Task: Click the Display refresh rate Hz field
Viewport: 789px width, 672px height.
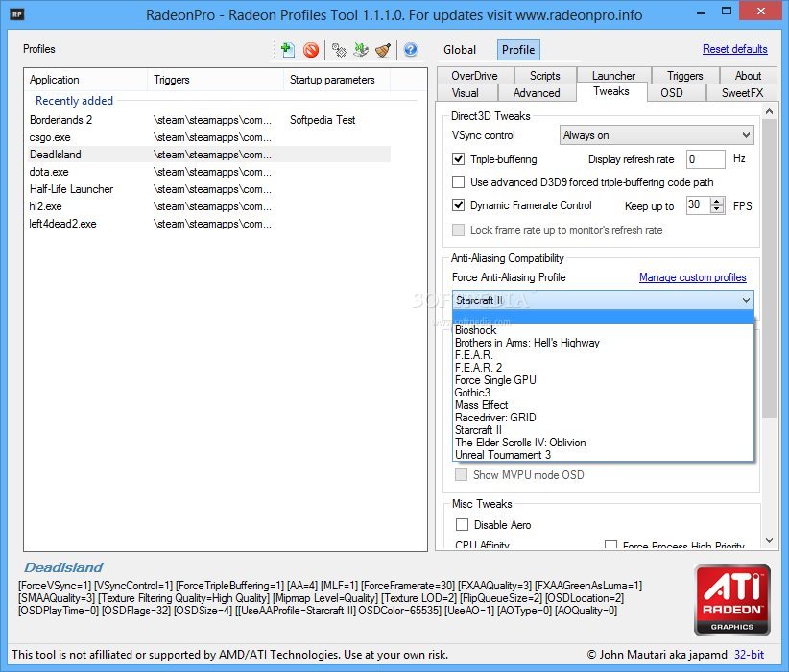Action: [x=705, y=159]
